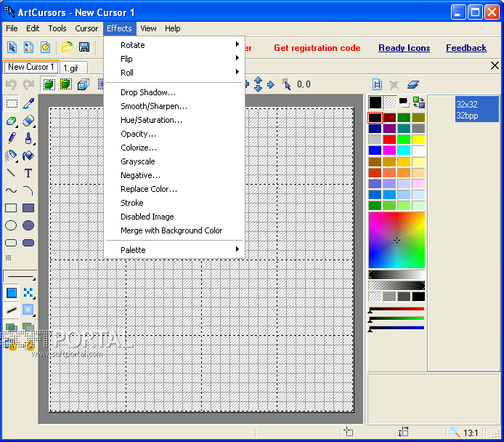The image size is (504, 442).
Task: Toggle the second green cube selection mode
Action: click(66, 84)
